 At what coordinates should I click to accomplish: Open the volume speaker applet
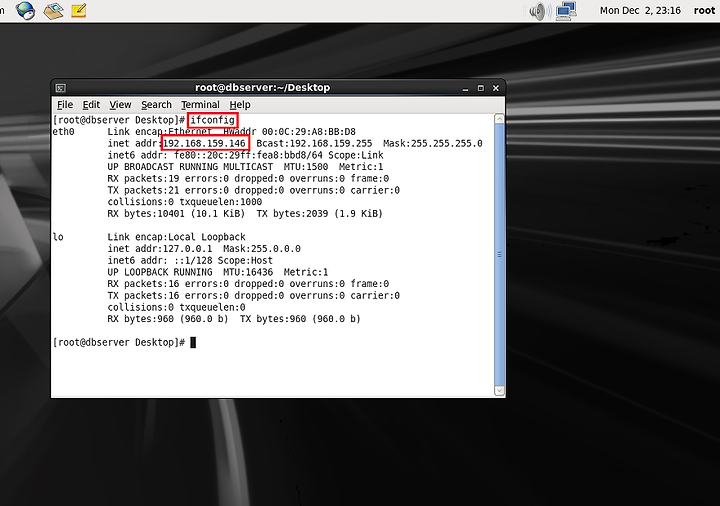point(540,11)
